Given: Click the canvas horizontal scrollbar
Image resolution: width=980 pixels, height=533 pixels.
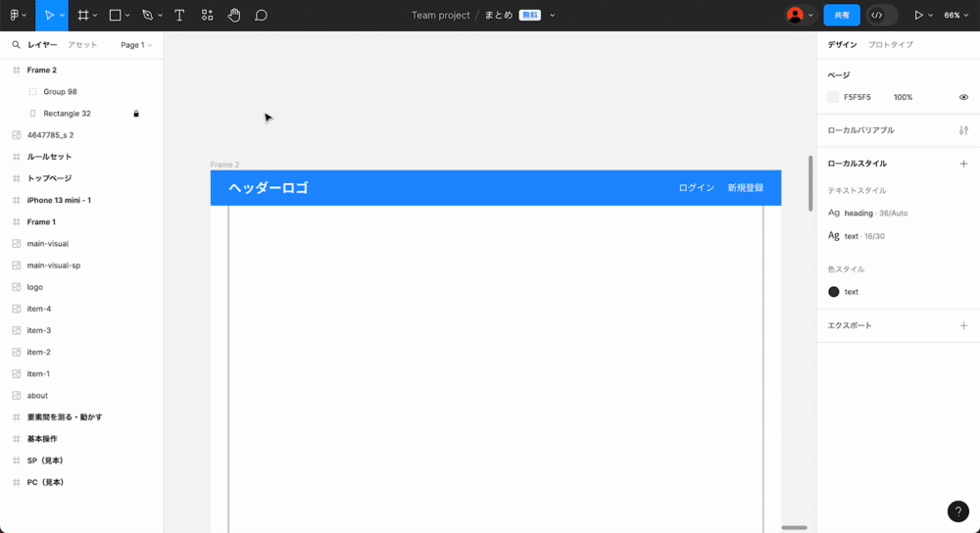Looking at the screenshot, I should tap(795, 528).
